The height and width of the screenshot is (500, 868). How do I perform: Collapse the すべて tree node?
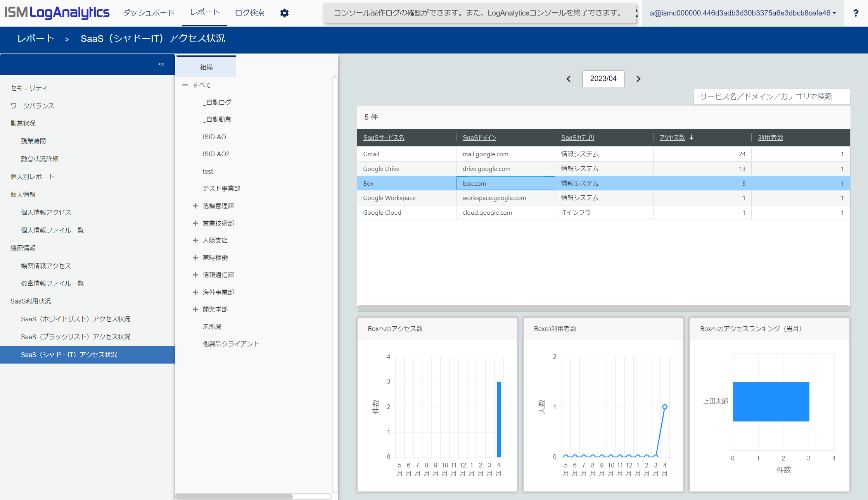tap(185, 85)
